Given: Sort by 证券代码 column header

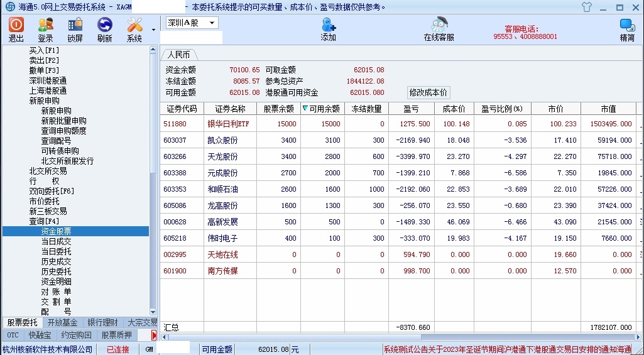Looking at the screenshot, I should pos(182,109).
